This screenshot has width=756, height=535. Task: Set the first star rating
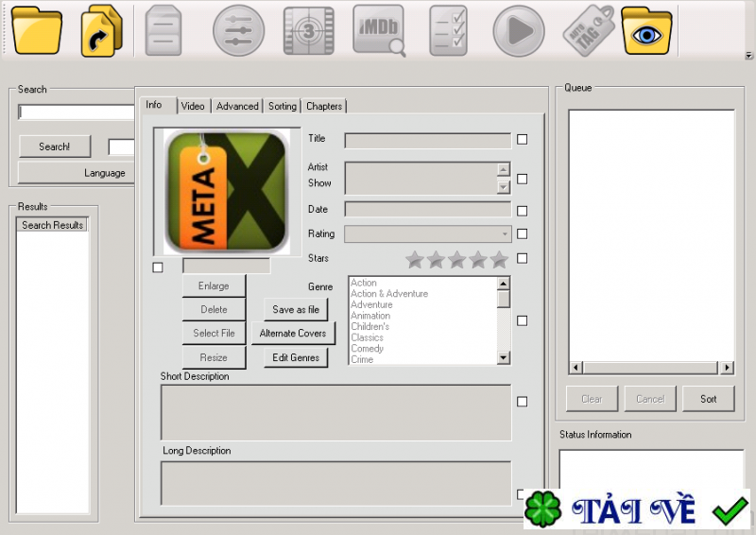(x=415, y=260)
